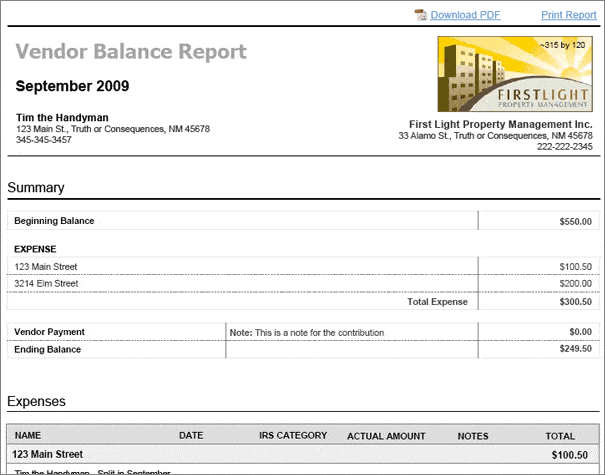605x475 pixels.
Task: Click the IRS CATEGORY column header
Action: (293, 436)
